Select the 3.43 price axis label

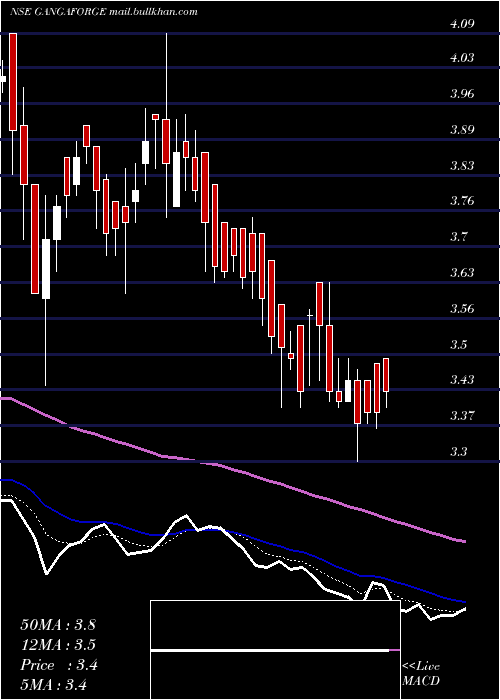point(461,379)
